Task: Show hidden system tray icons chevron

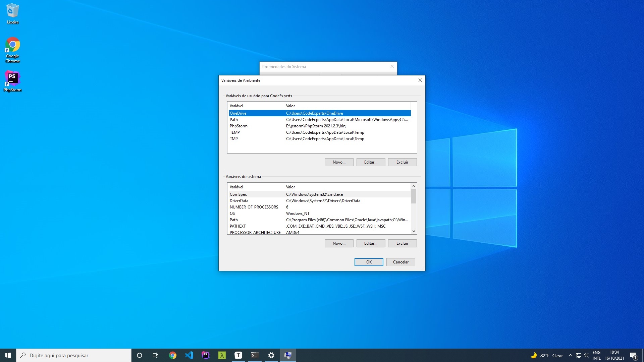Action: click(x=570, y=355)
